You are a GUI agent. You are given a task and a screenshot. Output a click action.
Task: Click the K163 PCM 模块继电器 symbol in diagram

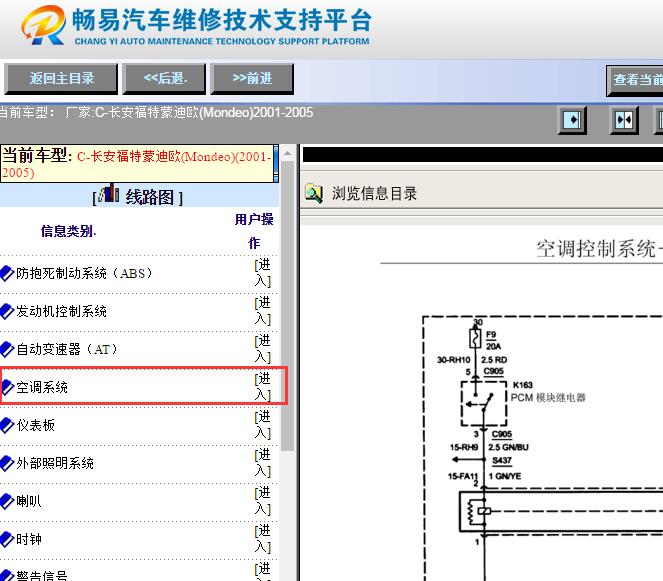(x=484, y=404)
